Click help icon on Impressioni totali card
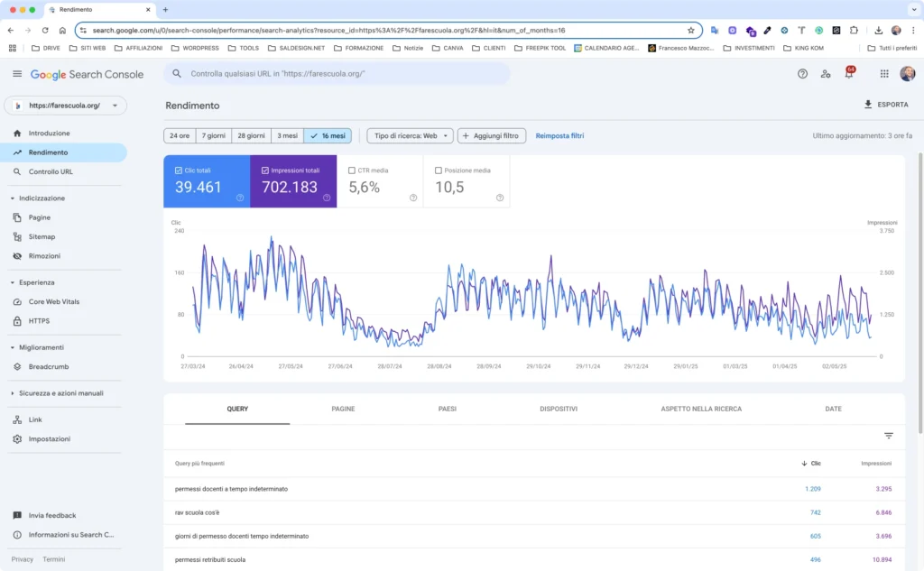 (x=327, y=198)
